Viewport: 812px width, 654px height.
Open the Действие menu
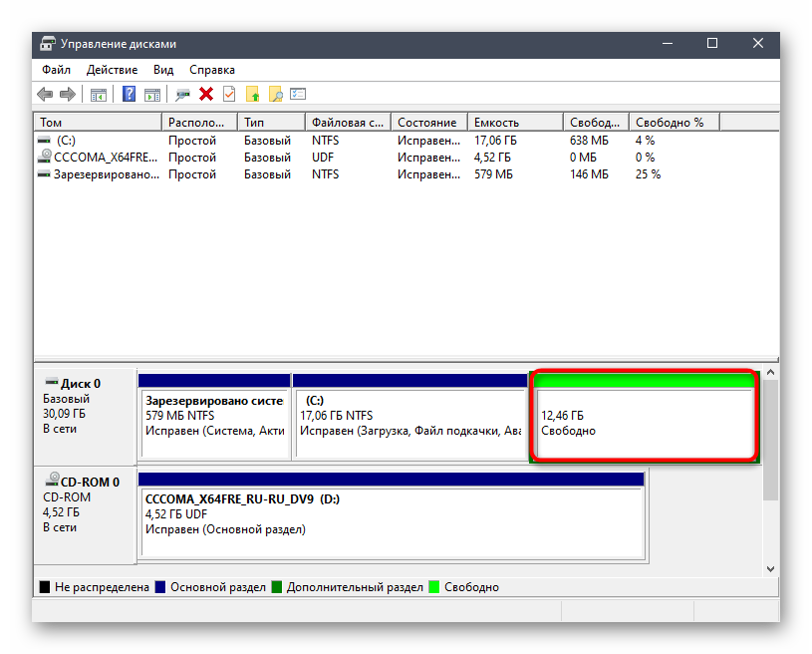coord(112,70)
